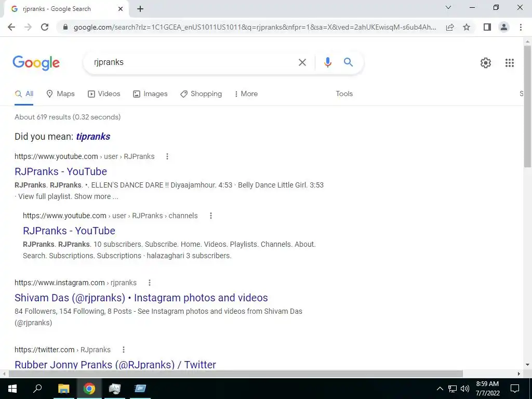532x399 pixels.
Task: Open Rubber Jonny Pranks Twitter result
Action: click(115, 365)
